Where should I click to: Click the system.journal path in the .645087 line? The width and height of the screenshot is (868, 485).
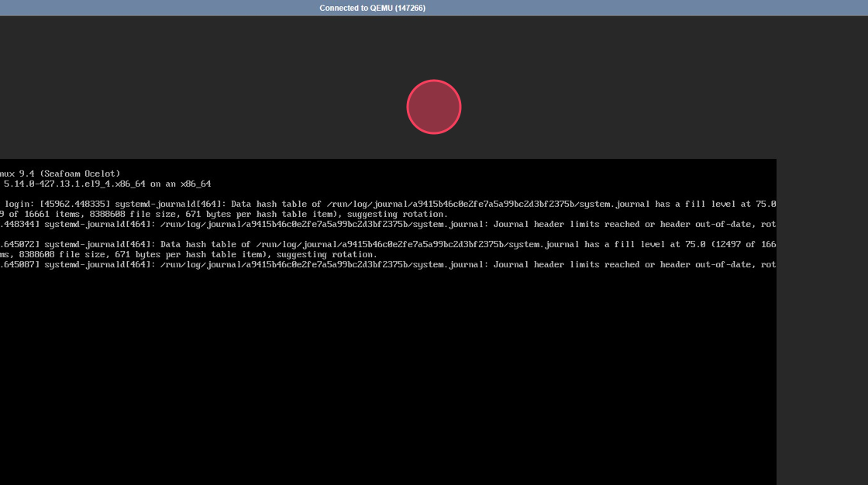(x=324, y=265)
